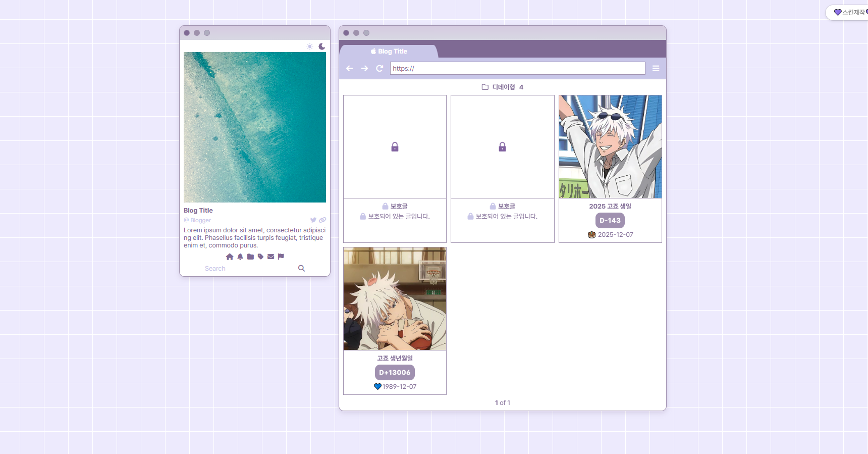Open notifications bell icon
Viewport: 868px width, 454px height.
(240, 257)
